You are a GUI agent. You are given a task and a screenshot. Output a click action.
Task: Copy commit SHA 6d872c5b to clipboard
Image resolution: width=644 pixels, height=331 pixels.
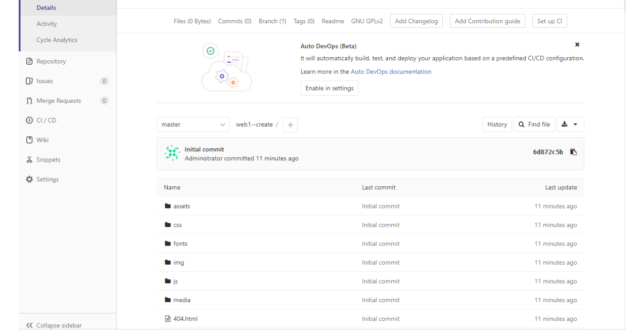coord(573,152)
